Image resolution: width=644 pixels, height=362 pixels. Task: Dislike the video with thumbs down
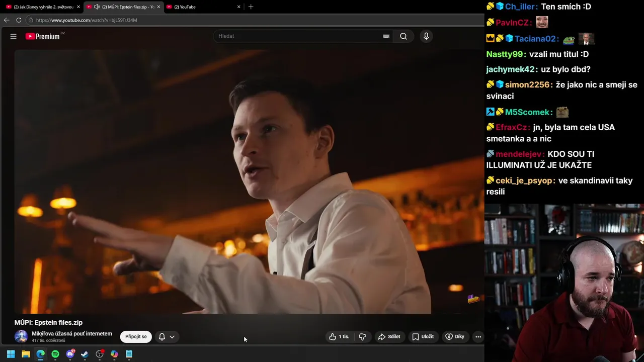[x=362, y=337]
